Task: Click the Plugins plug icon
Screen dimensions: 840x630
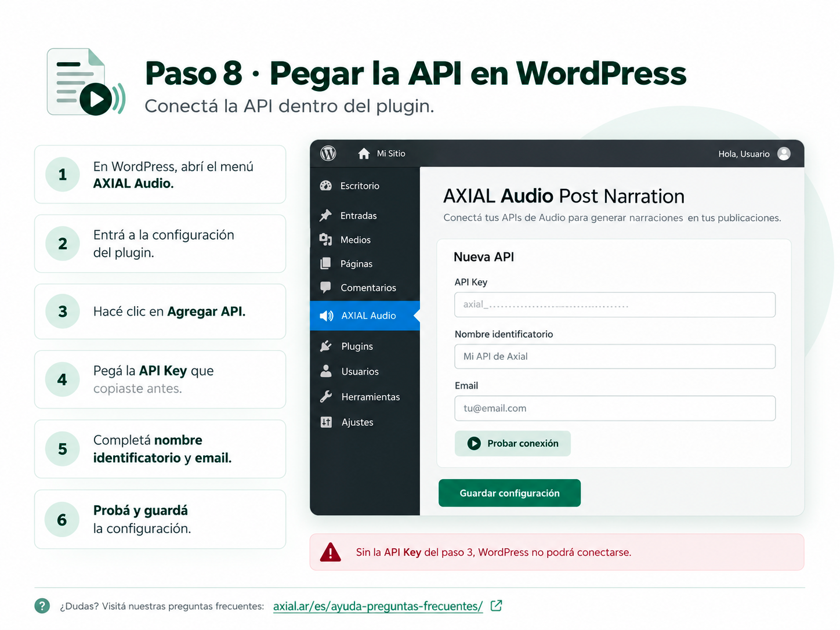Action: pos(326,346)
